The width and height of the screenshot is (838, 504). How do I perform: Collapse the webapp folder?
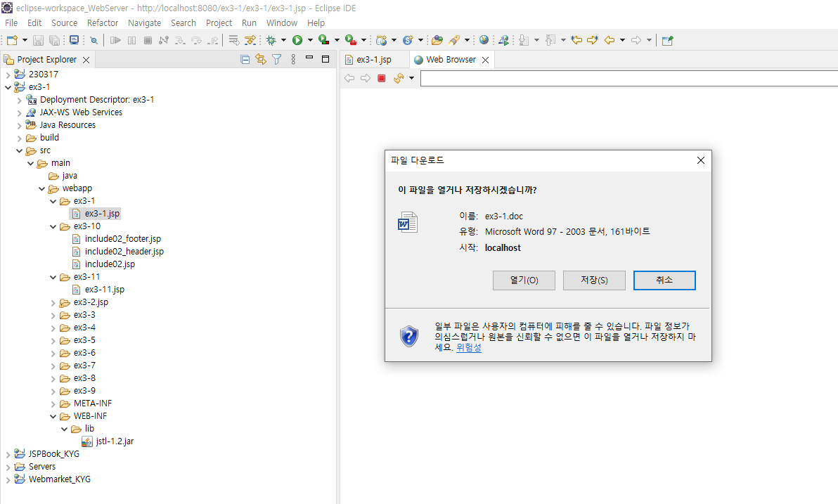41,188
